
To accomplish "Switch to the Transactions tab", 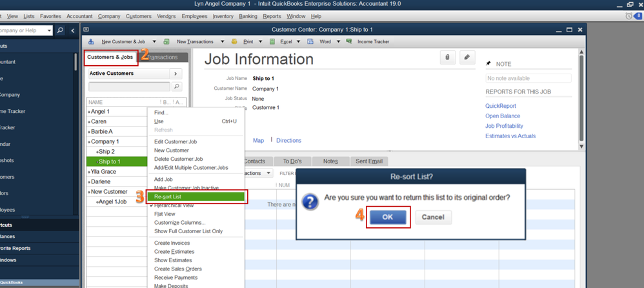I will click(x=163, y=57).
